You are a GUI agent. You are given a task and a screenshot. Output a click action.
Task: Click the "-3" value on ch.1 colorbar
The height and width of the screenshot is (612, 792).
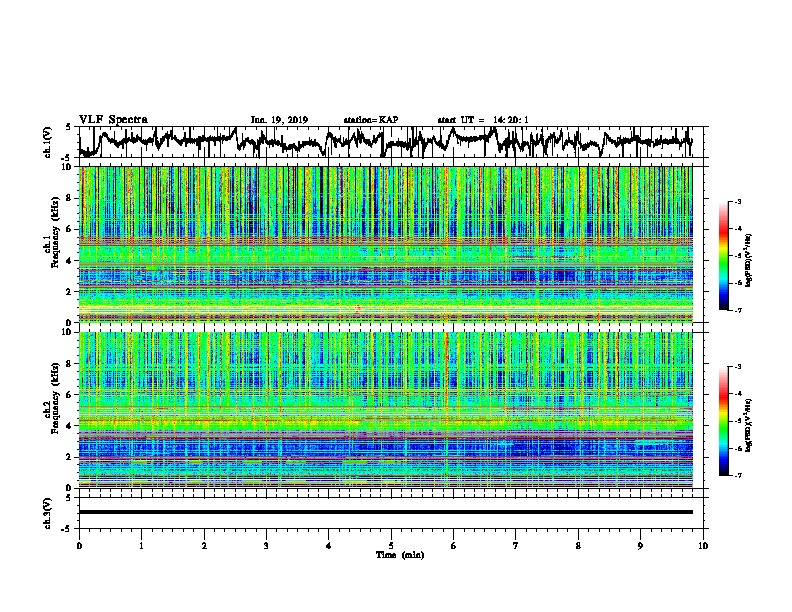tap(738, 202)
